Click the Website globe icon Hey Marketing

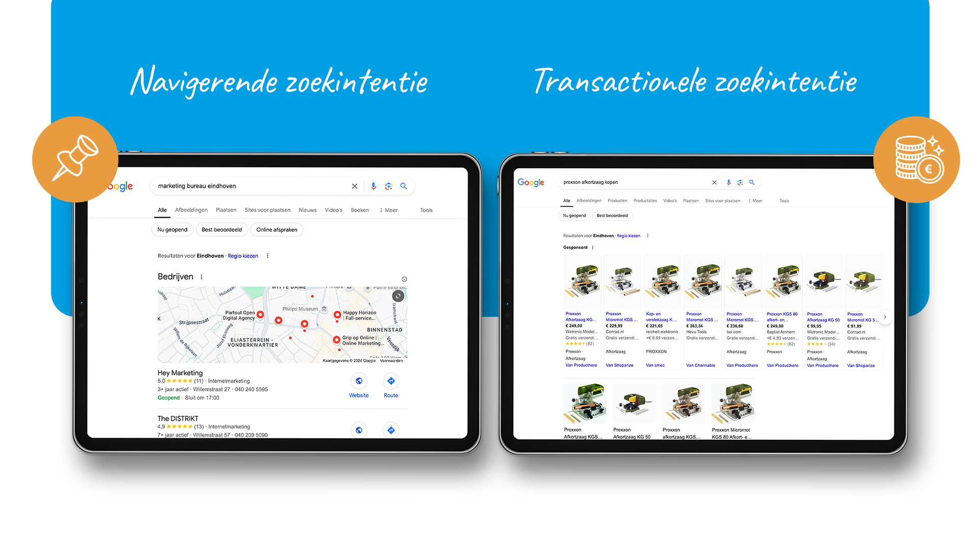click(x=359, y=381)
